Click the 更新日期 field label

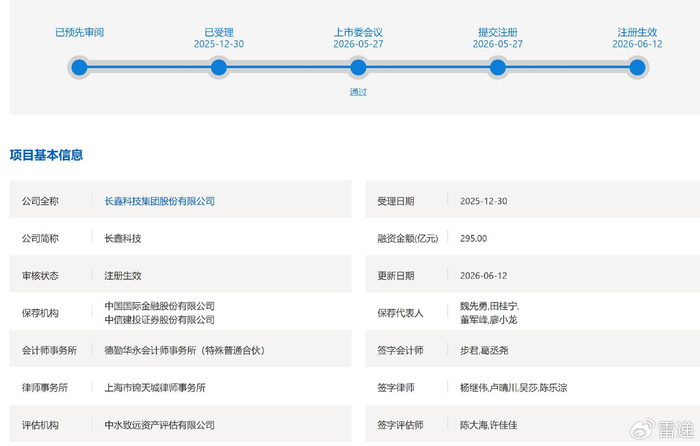click(x=396, y=276)
